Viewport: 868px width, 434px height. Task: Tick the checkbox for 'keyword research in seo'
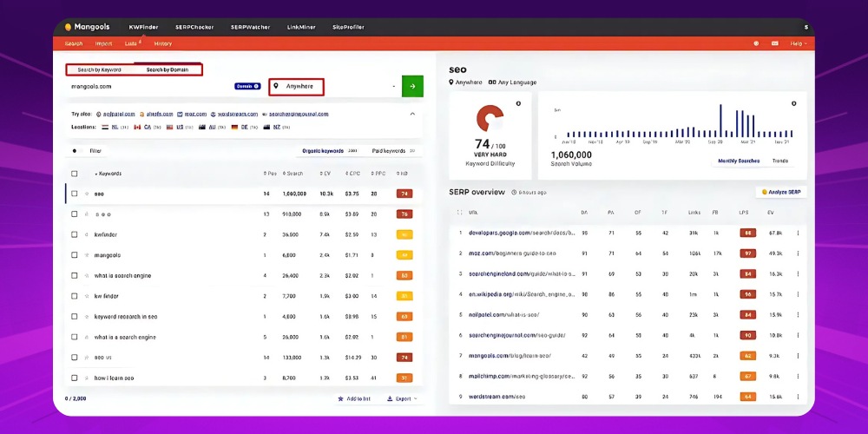(x=74, y=317)
